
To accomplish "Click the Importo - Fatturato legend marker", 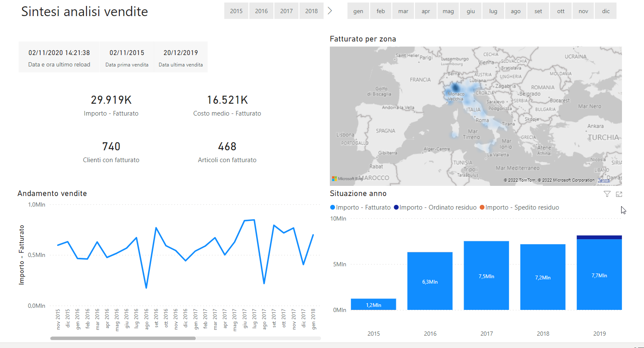I will click(332, 207).
